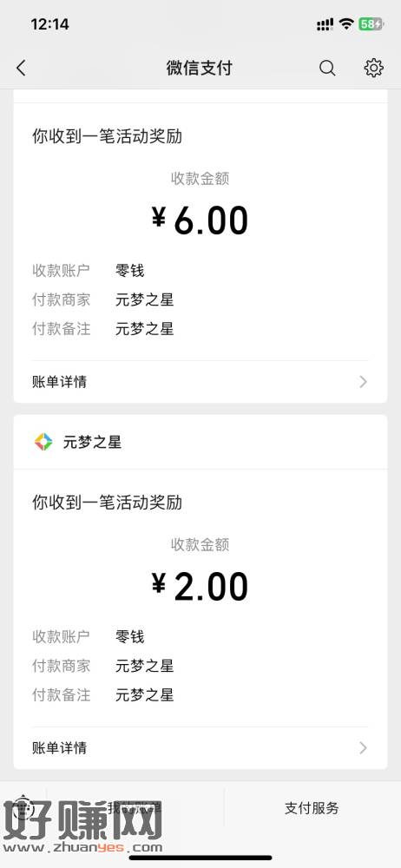Expand chevron on the ¥6.00 card
Viewport: 401px width, 868px height.
[364, 381]
